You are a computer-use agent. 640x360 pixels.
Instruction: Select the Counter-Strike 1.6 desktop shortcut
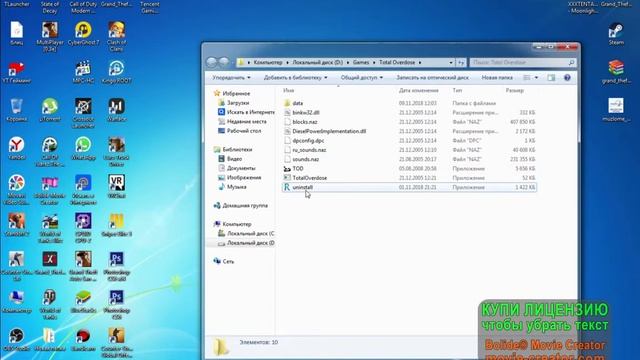tap(17, 266)
